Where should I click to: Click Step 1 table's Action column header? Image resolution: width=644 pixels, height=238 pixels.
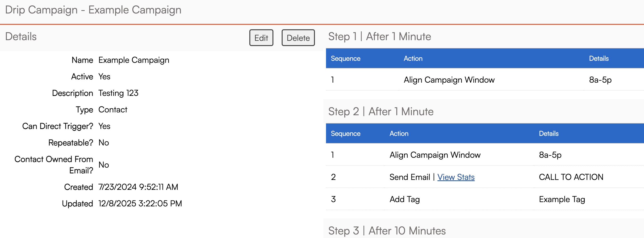[x=413, y=58]
